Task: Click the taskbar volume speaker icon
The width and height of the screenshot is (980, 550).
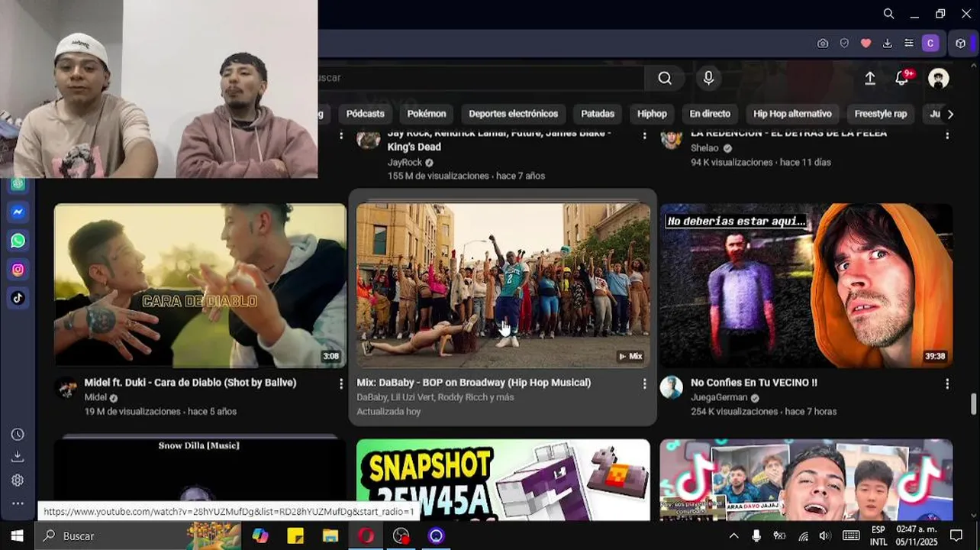Action: pyautogui.click(x=825, y=535)
